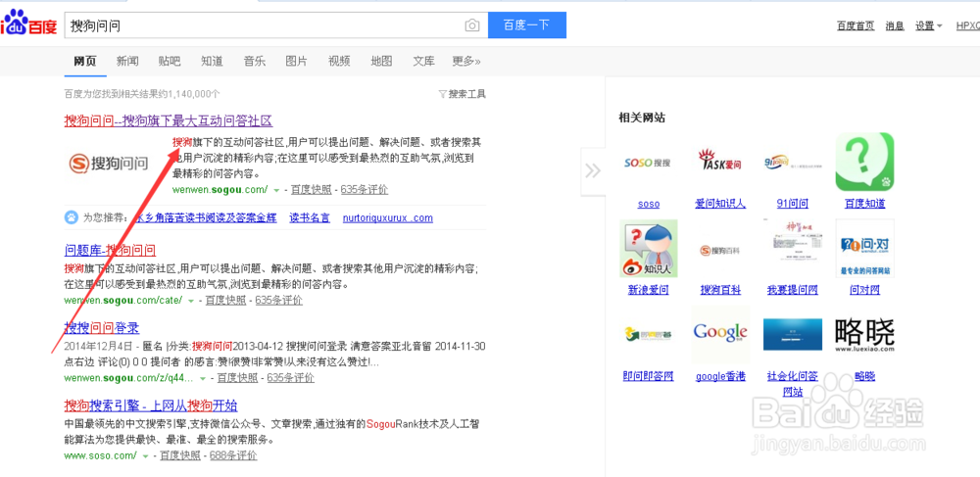Image resolution: width=980 pixels, height=477 pixels.
Task: Expand arrow next to wenwen.sogou.com/cate/
Action: 191,301
